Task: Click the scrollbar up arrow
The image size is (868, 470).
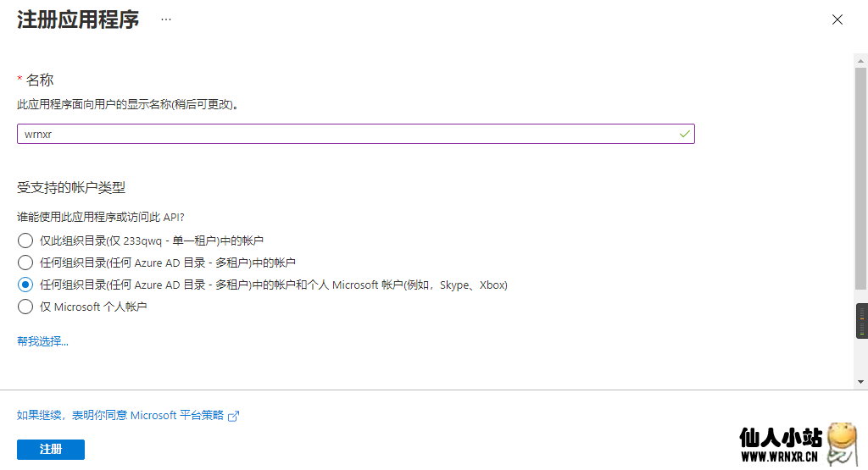Action: pos(860,61)
